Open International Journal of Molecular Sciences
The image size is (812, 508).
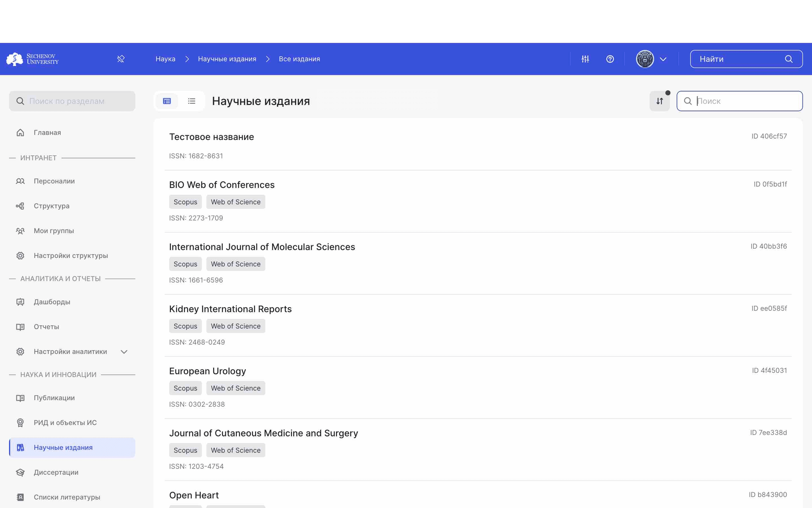pos(262,247)
